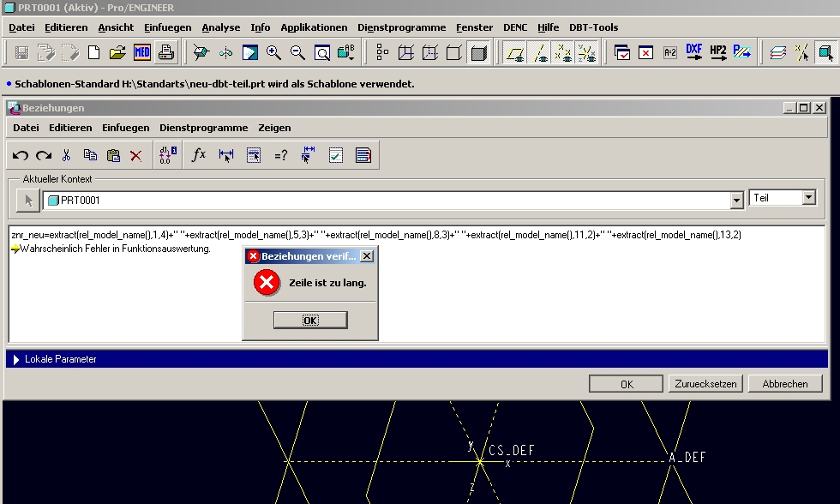Refit the view with the magnifier window icon
The height and width of the screenshot is (504, 840).
tap(322, 52)
